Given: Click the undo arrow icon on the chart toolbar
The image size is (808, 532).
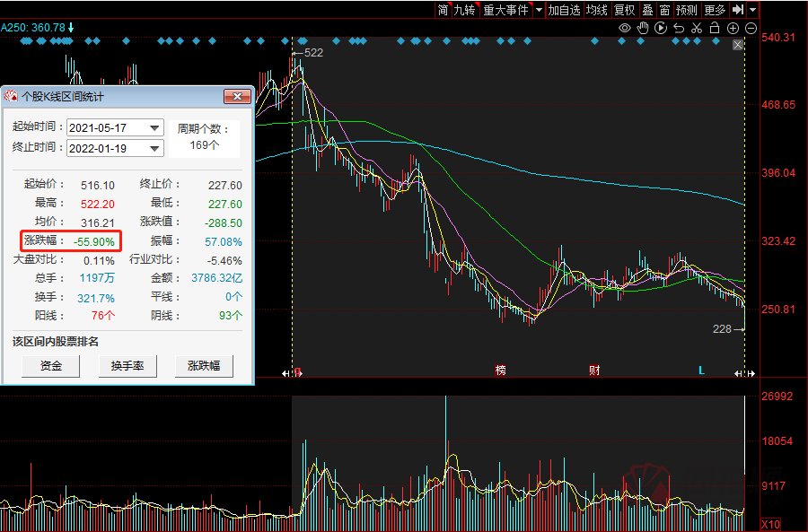Looking at the screenshot, I should [x=679, y=28].
